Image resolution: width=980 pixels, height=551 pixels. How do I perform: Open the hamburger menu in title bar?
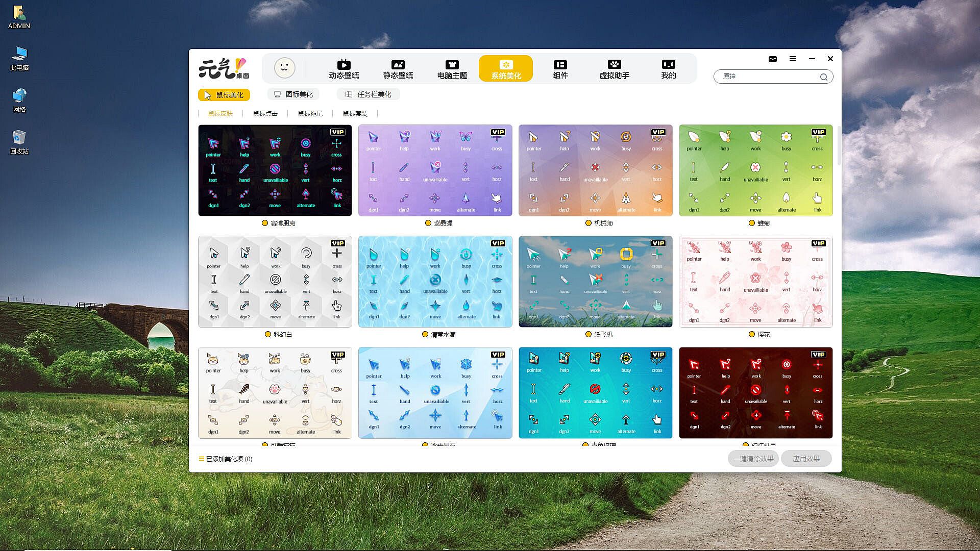click(x=792, y=59)
